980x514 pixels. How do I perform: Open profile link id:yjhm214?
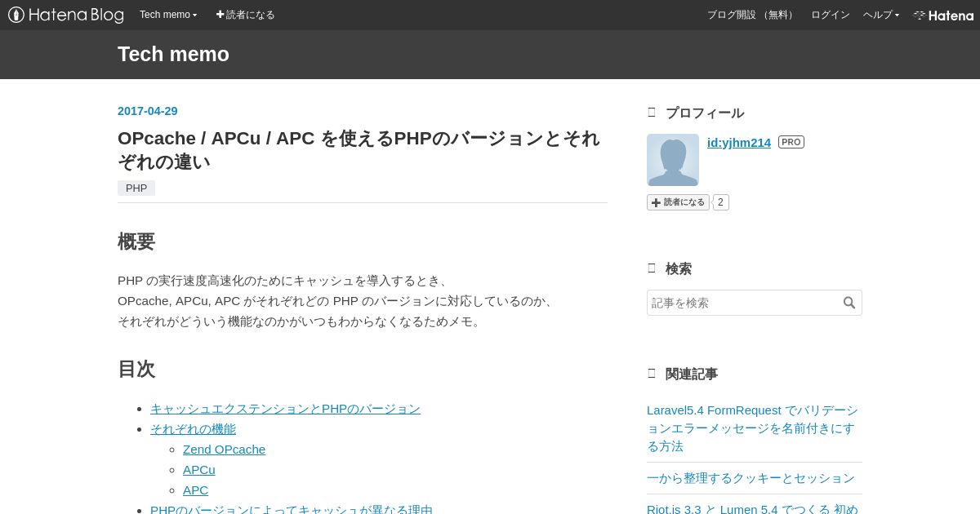[x=739, y=142]
